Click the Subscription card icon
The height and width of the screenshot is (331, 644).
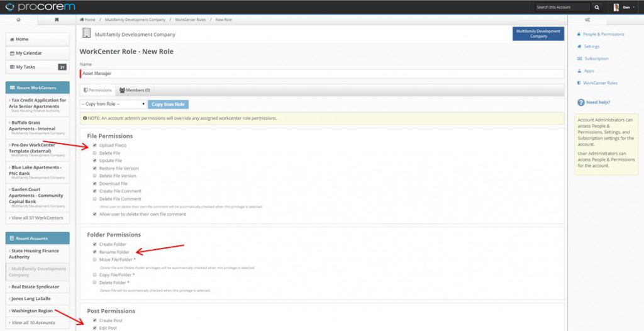[579, 59]
